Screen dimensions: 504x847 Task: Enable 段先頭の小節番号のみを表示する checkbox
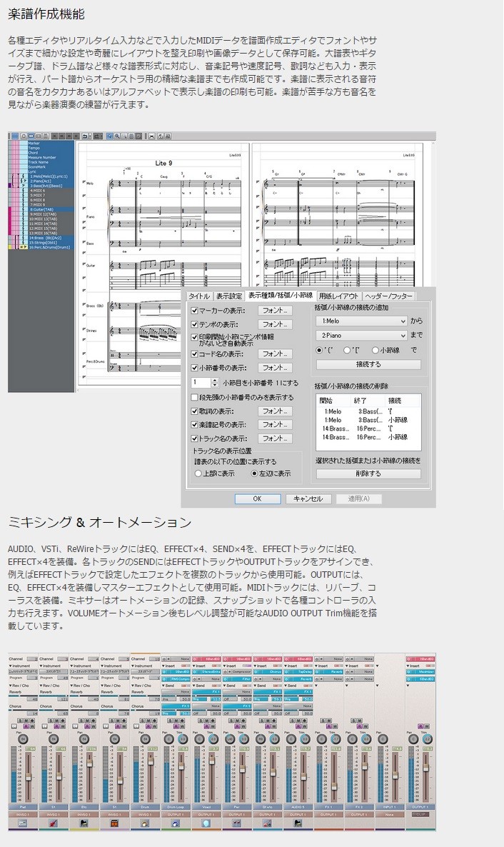pos(194,397)
